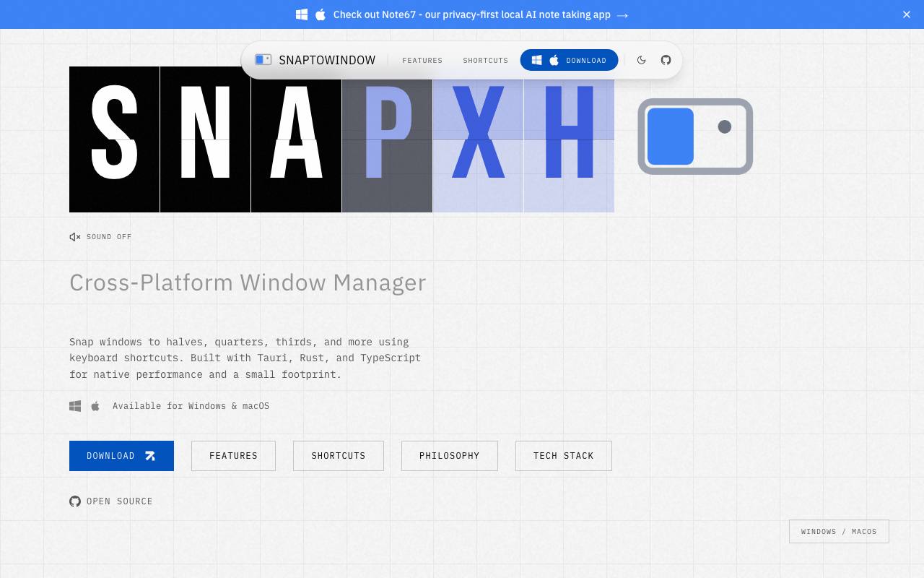Go to Features in the nav bar

pyautogui.click(x=422, y=61)
